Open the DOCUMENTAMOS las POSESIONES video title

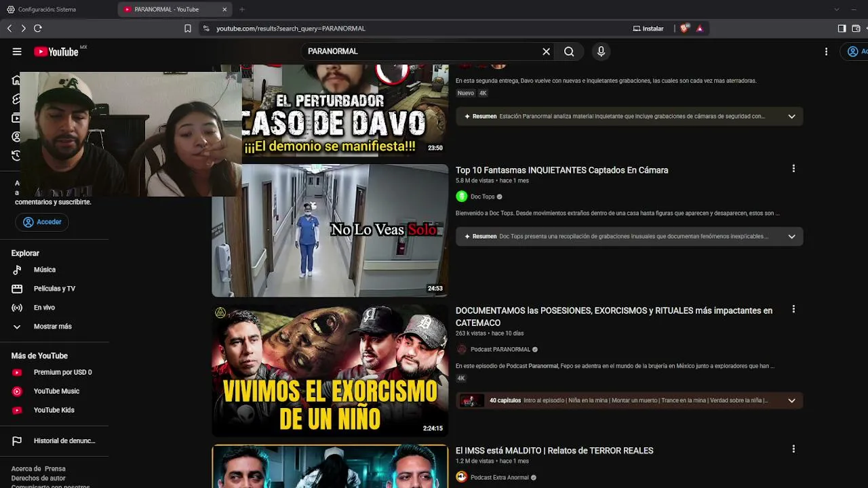tap(614, 317)
